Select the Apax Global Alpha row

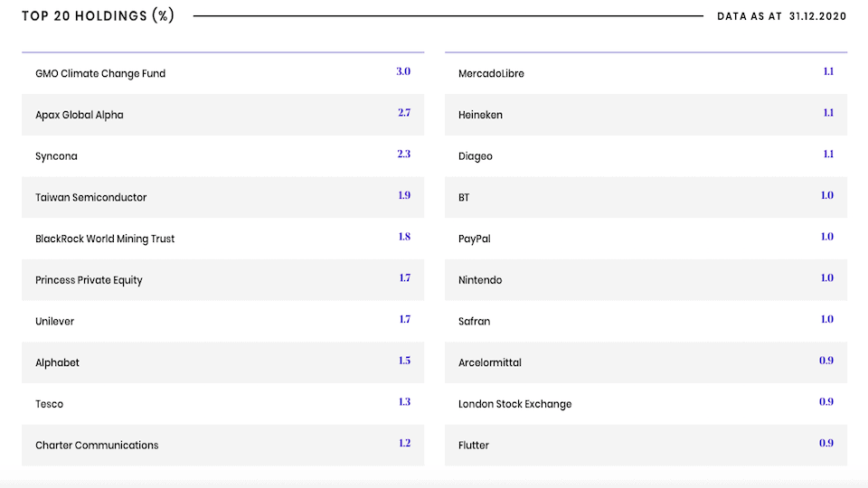80,116
